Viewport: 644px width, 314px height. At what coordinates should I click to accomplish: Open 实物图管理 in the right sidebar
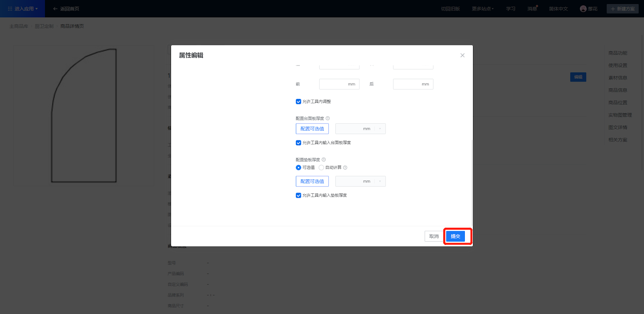(620, 115)
